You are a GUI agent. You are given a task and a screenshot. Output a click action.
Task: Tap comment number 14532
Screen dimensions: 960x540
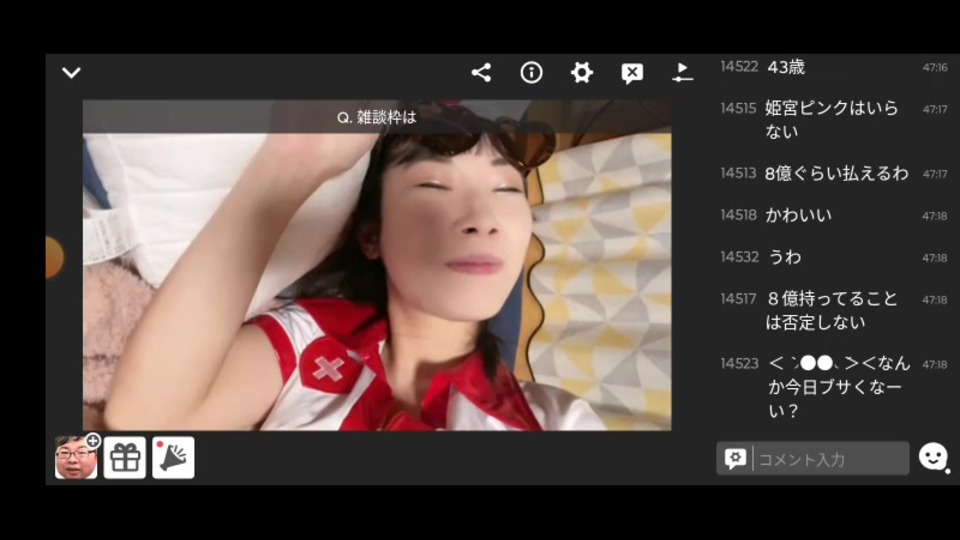[x=739, y=257]
